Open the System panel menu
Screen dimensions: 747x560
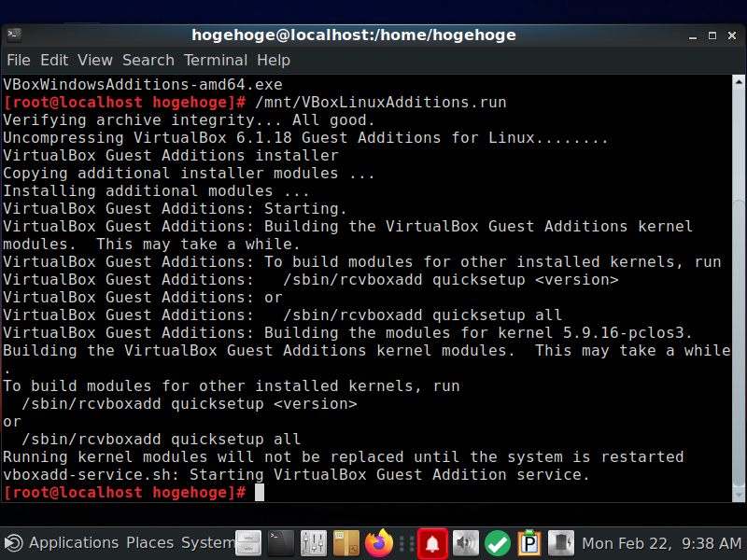pyautogui.click(x=207, y=543)
